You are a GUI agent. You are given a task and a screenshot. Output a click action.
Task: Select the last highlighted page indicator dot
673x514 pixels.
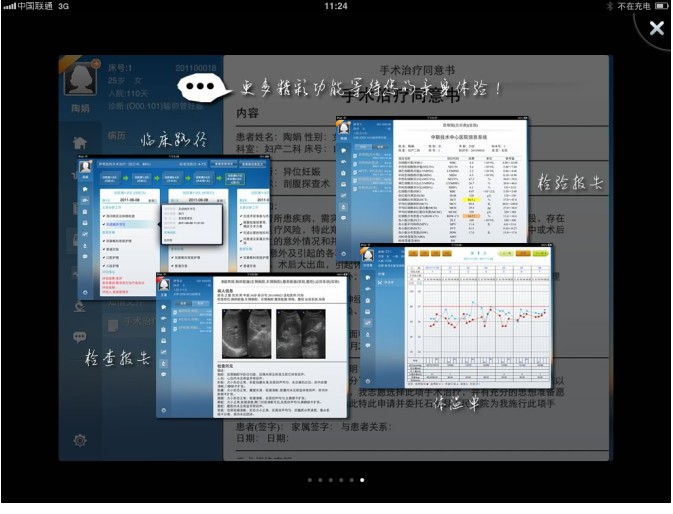point(362,480)
